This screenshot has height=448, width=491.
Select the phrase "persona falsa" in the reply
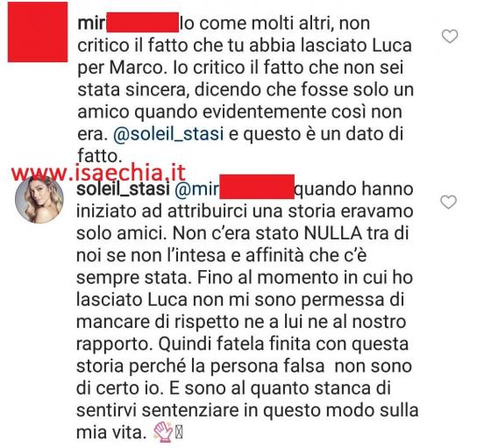[267, 366]
